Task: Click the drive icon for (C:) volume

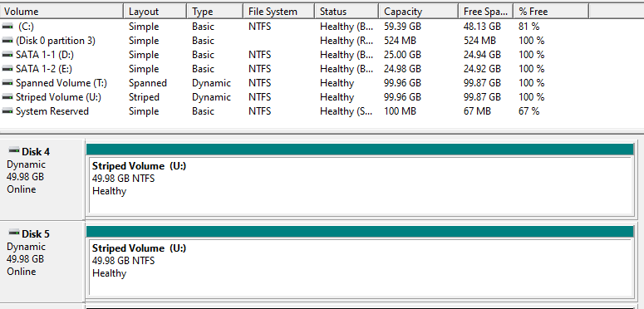Action: 7,27
